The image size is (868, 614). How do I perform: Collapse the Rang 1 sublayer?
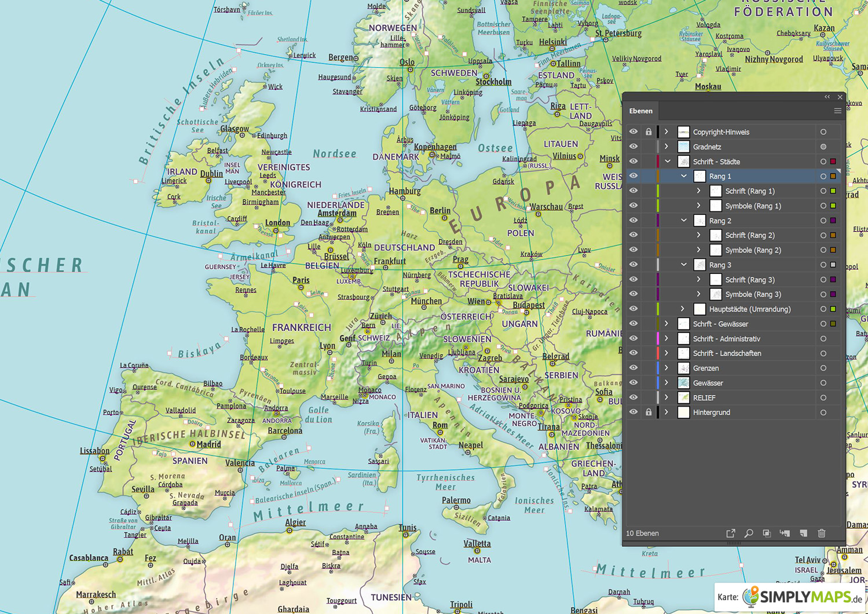coord(683,176)
